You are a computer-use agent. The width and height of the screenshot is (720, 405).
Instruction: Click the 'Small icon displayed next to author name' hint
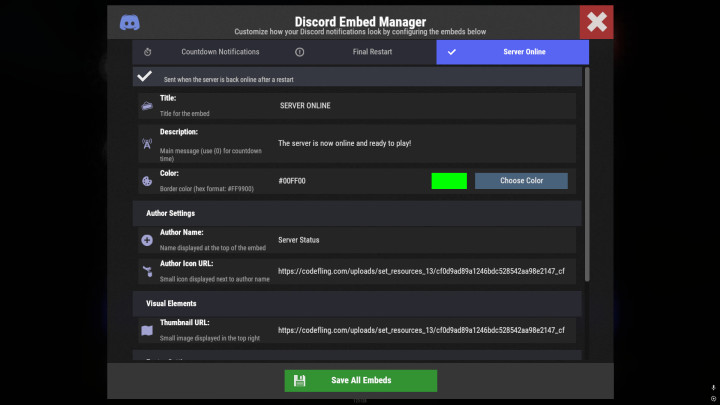pyautogui.click(x=214, y=279)
